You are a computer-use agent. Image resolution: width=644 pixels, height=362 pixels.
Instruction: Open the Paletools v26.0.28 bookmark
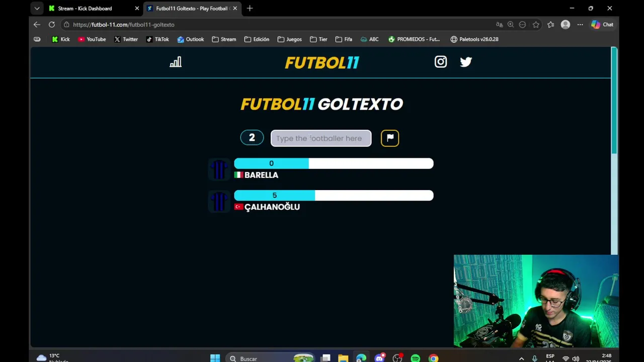[474, 39]
